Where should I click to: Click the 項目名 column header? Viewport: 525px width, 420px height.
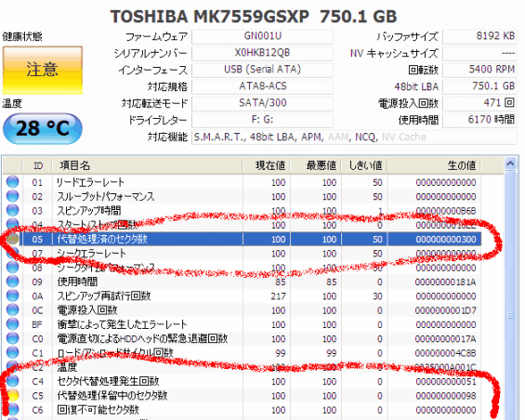tap(148, 165)
